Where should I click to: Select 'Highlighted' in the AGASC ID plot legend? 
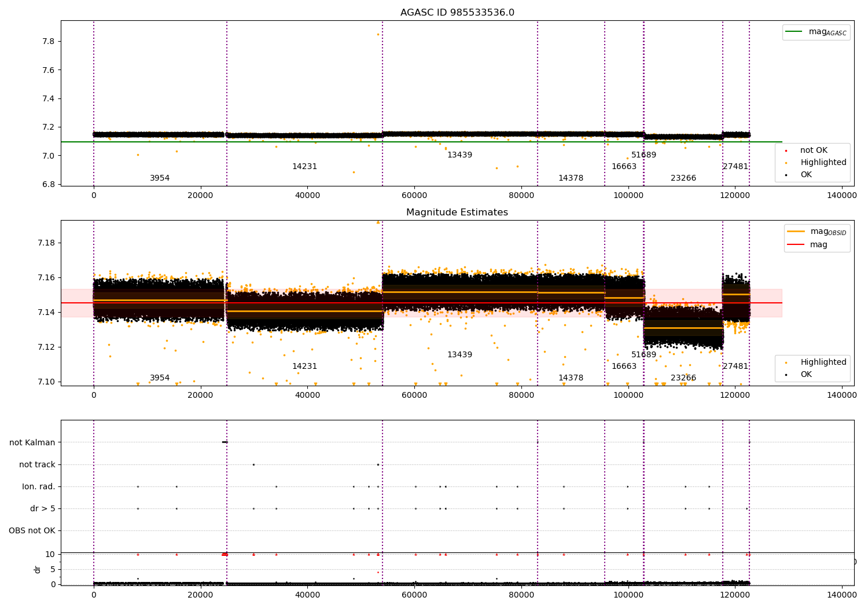816,163
